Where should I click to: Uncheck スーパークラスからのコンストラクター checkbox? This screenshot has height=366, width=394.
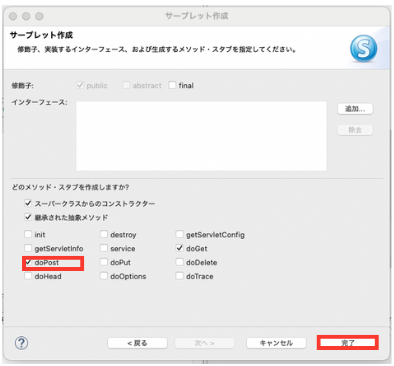pyautogui.click(x=28, y=203)
